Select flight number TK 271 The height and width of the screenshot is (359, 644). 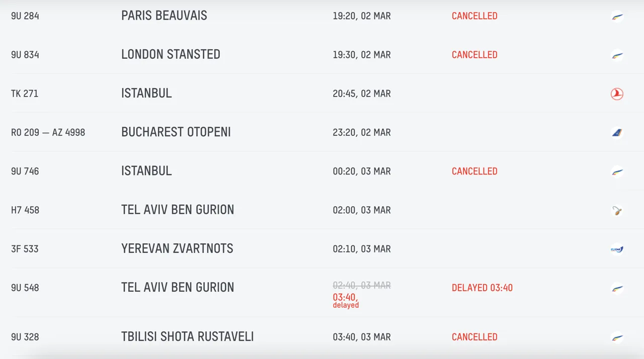(x=25, y=94)
